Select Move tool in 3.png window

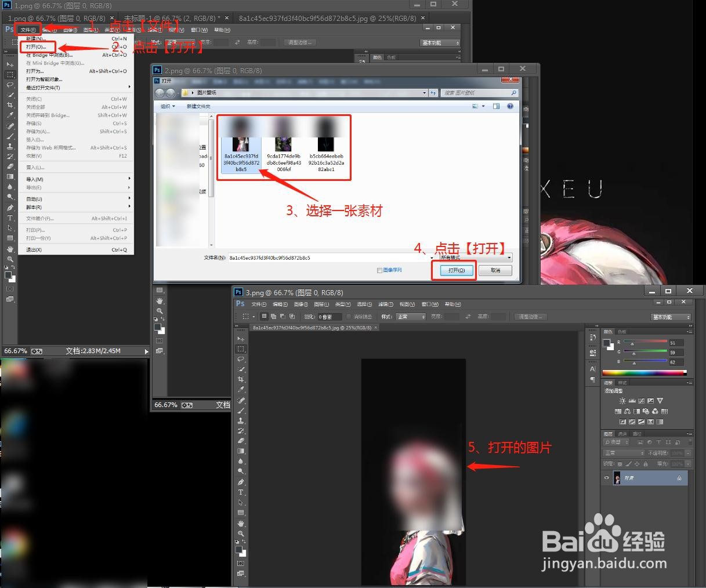[x=241, y=339]
